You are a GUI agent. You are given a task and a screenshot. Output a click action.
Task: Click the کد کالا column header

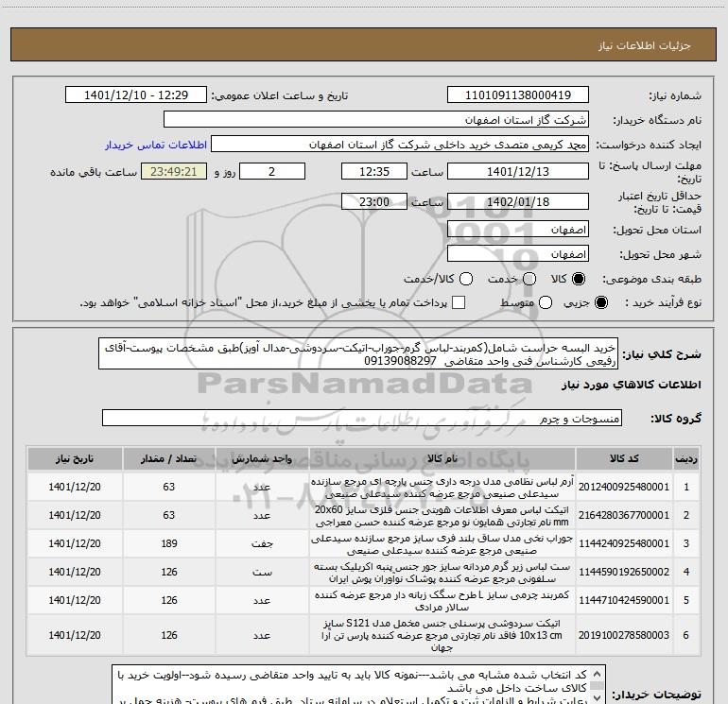pos(624,458)
